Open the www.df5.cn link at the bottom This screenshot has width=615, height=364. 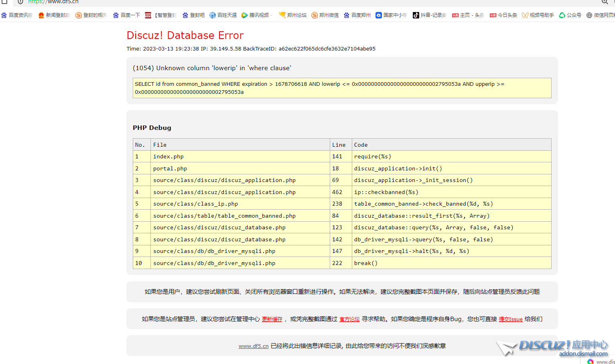coord(254,346)
